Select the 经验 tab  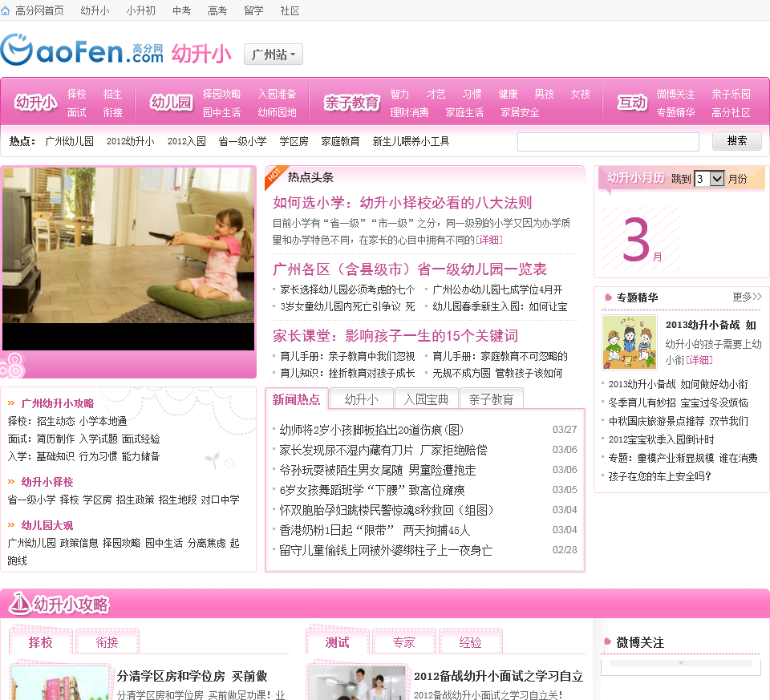[x=470, y=642]
